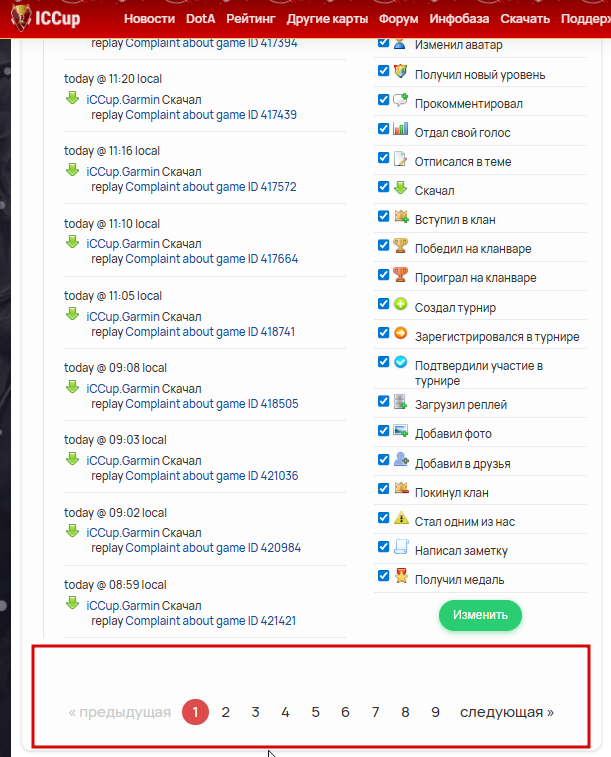611x757 pixels.
Task: Go to pagination page 7
Action: (375, 712)
